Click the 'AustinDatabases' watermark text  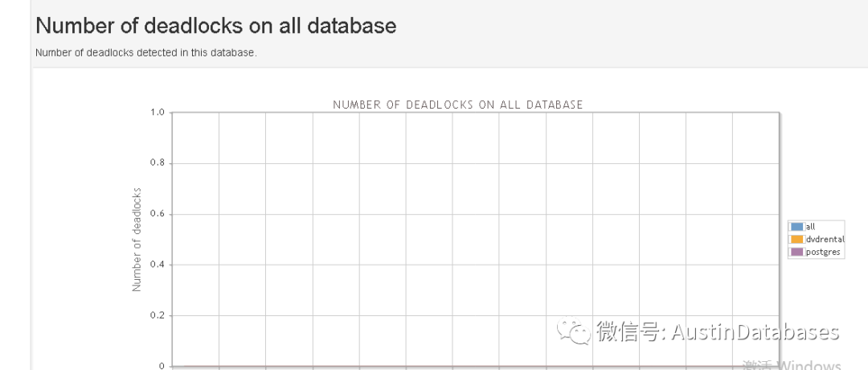coord(755,332)
